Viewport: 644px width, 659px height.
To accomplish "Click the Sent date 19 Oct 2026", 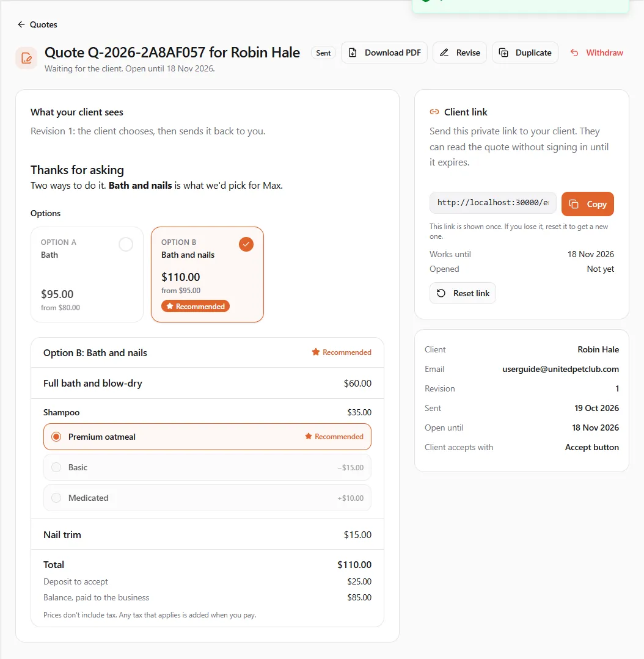I will click(596, 407).
